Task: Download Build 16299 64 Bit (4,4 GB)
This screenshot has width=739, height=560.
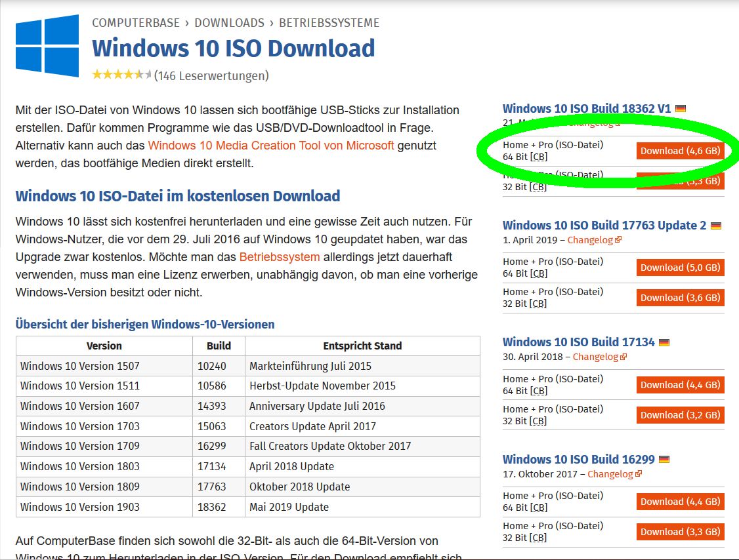Action: (x=680, y=502)
